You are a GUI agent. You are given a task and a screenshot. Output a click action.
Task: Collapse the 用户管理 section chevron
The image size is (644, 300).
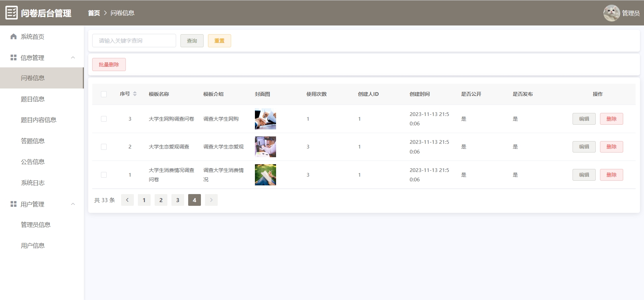click(x=73, y=204)
